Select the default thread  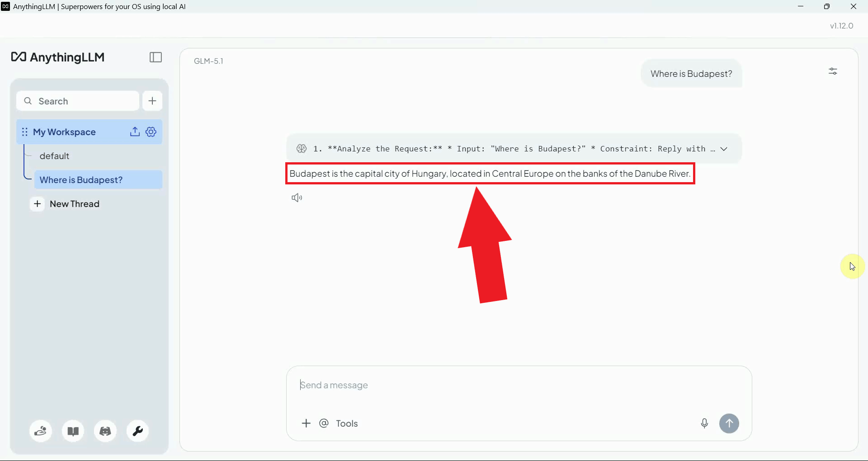55,156
